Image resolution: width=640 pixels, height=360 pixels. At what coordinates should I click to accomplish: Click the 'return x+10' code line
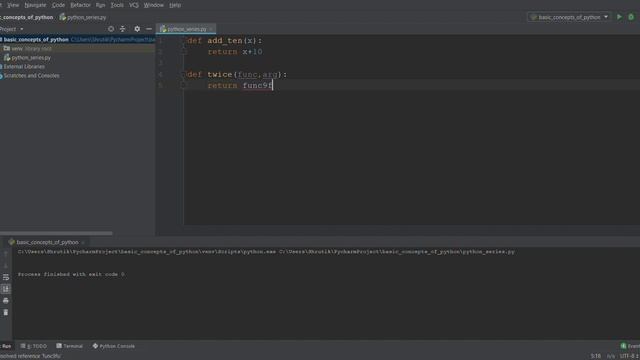pos(235,52)
